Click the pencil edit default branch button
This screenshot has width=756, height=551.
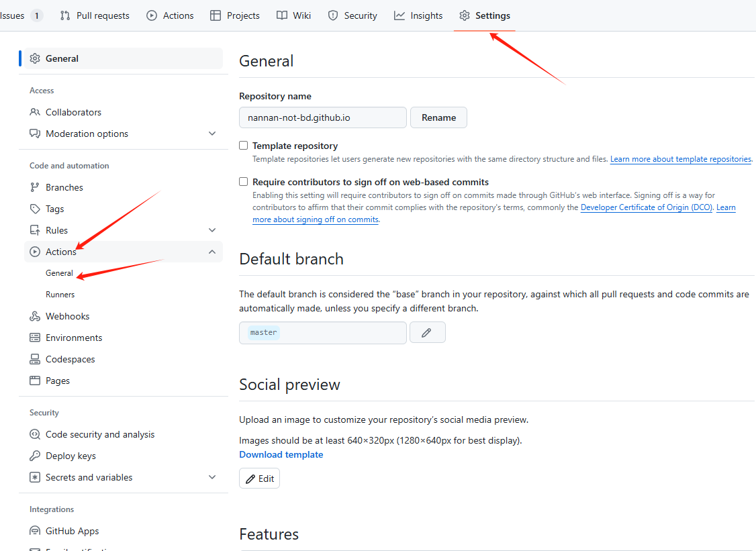point(427,332)
